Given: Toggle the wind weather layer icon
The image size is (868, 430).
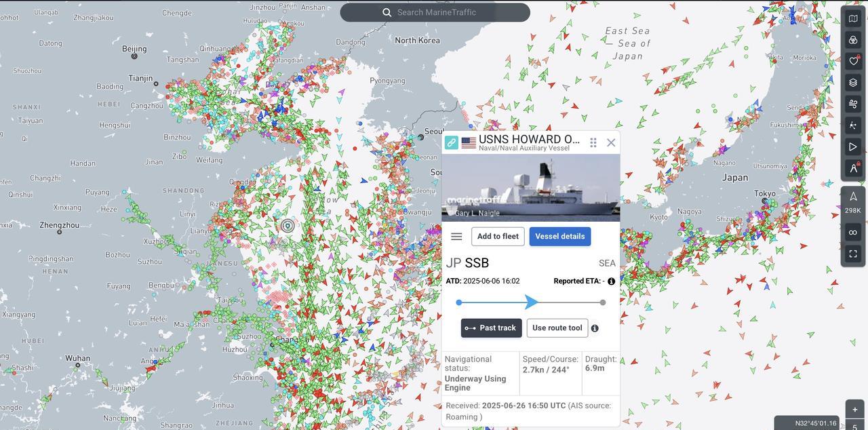Looking at the screenshot, I should click(x=853, y=104).
